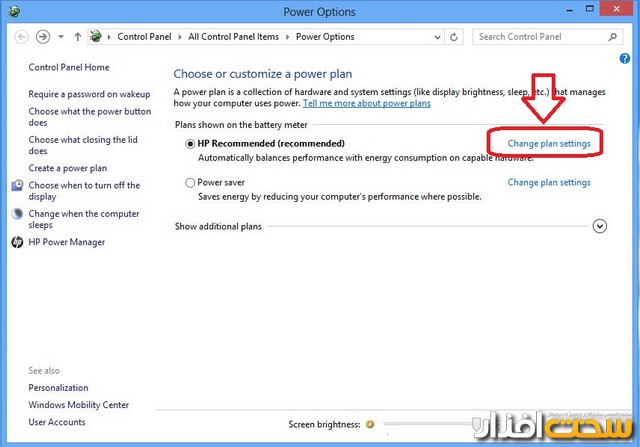The height and width of the screenshot is (447, 640).
Task: Click All Control Panel Items breadcrumb
Action: point(233,37)
